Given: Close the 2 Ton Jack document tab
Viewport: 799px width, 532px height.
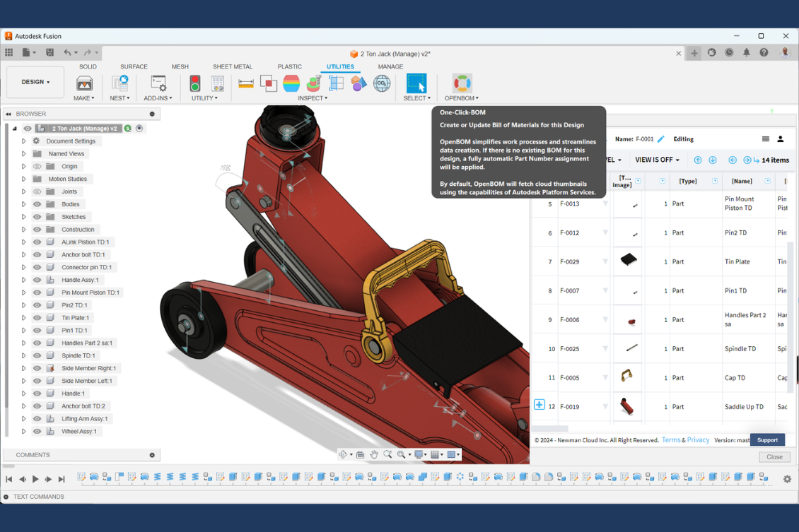Looking at the screenshot, I should point(678,54).
